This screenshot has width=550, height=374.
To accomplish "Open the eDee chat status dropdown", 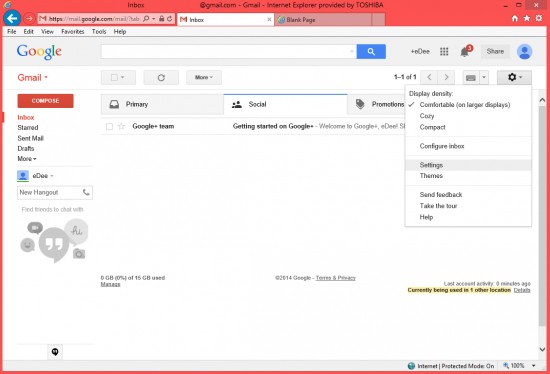I will click(52, 176).
